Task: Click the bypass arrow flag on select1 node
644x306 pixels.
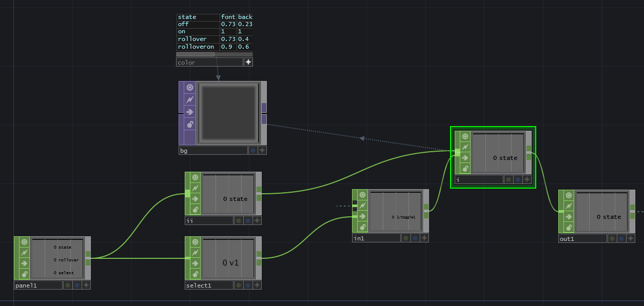Action: 195,263
